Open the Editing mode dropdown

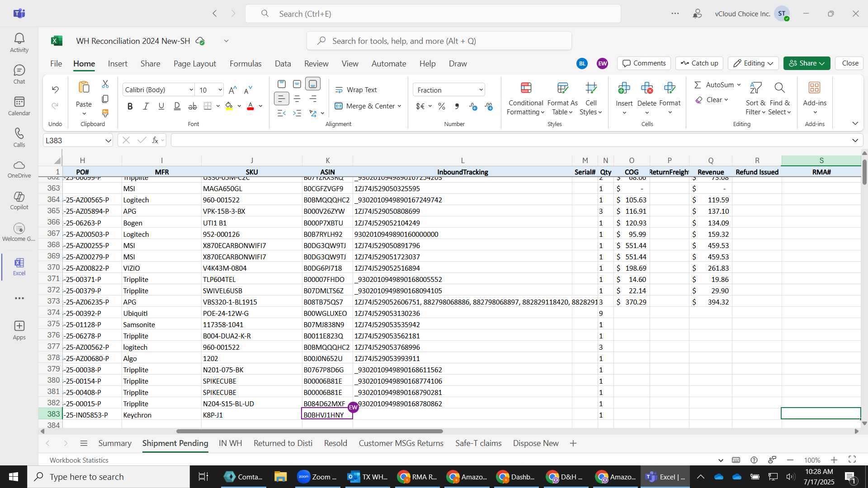click(x=753, y=63)
